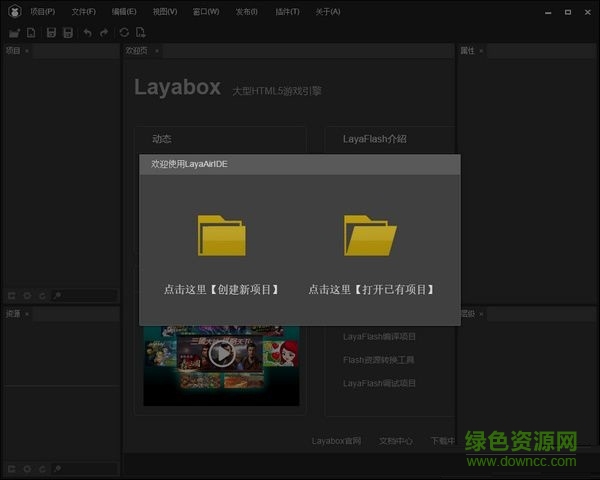This screenshot has width=600, height=480.
Task: Click the search field in project panel footer
Action: pos(85,295)
